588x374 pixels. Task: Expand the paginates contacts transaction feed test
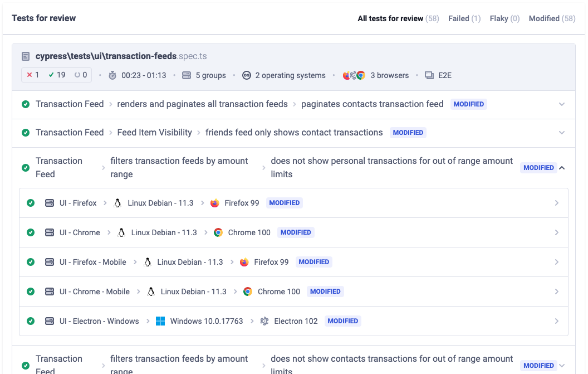[x=562, y=104]
